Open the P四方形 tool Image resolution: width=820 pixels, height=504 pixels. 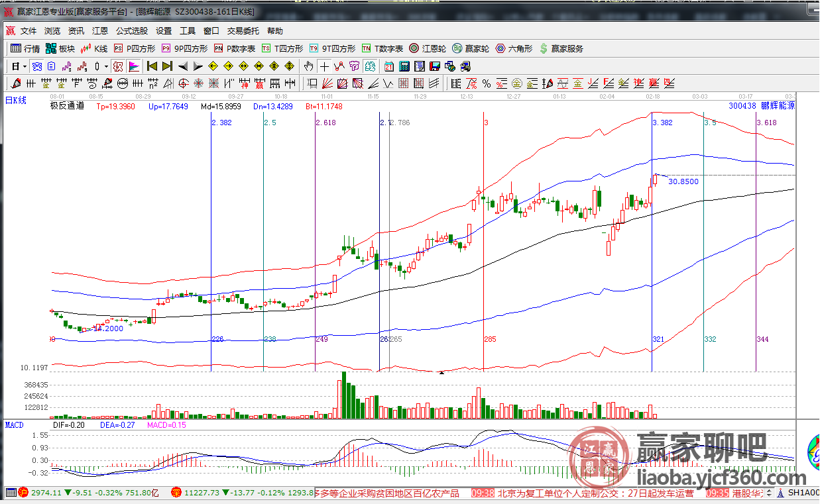click(135, 49)
